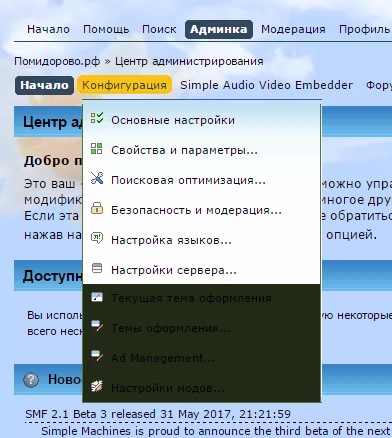Open the Конфигурация admin tab

pyautogui.click(x=124, y=85)
